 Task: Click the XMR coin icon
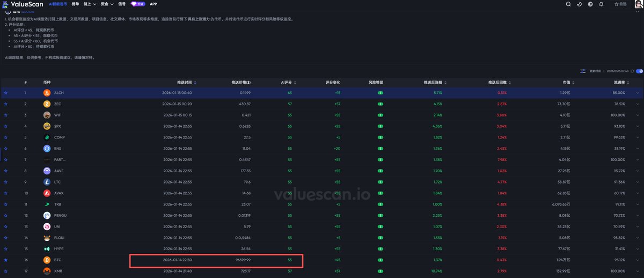tap(47, 271)
